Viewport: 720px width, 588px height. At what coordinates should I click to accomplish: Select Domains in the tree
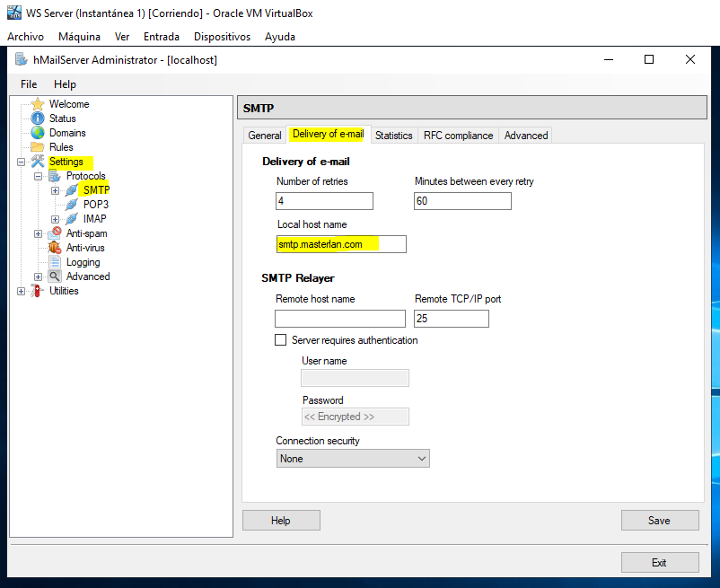coord(67,133)
